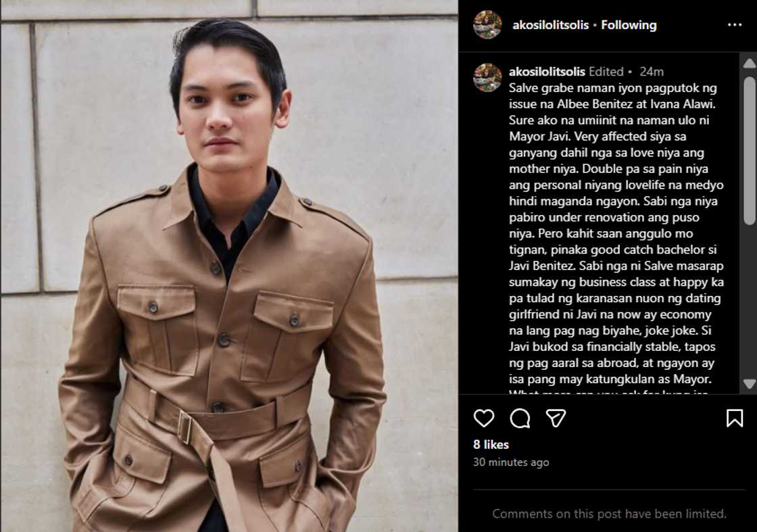
Task: Click the comments limited notice
Action: (609, 514)
